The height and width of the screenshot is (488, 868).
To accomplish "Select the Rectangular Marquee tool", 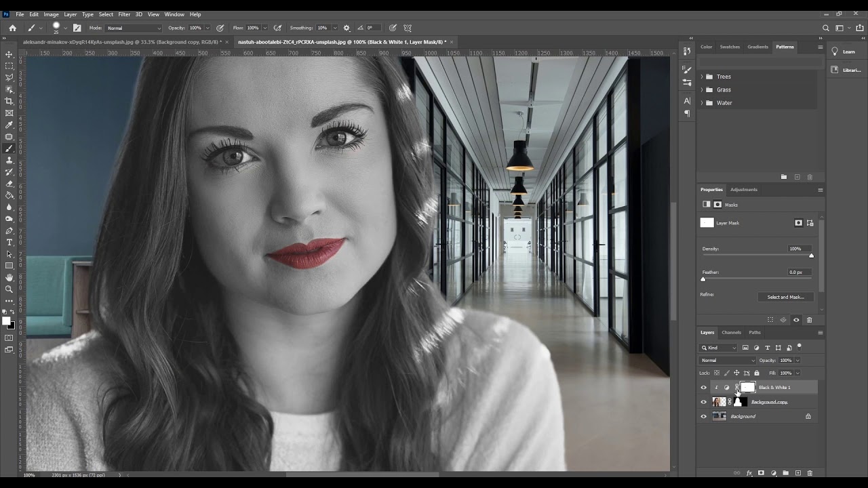I will pos(9,66).
